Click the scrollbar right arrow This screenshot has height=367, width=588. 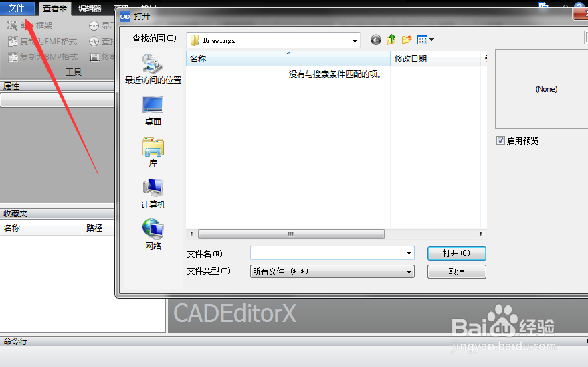point(482,234)
